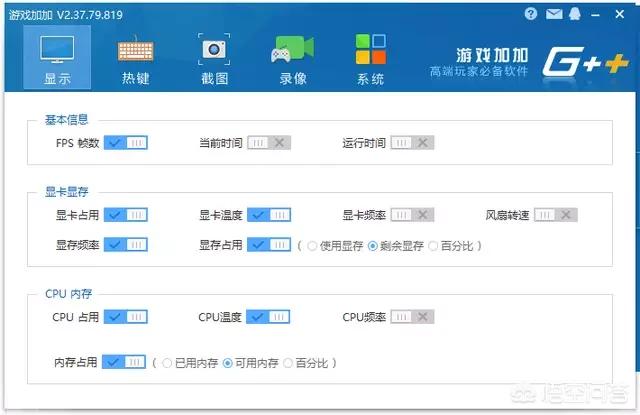Toggle 显卡占用 switch off

(x=126, y=215)
